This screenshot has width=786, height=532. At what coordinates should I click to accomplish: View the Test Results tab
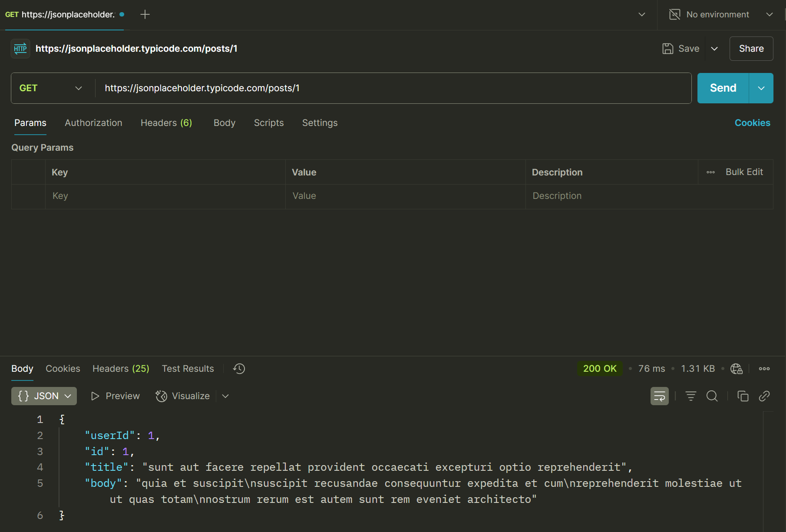(188, 369)
